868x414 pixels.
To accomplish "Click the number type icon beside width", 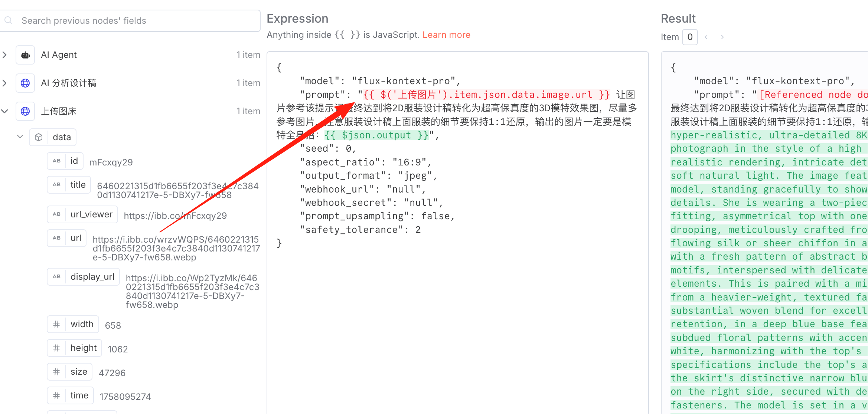I will [x=56, y=324].
